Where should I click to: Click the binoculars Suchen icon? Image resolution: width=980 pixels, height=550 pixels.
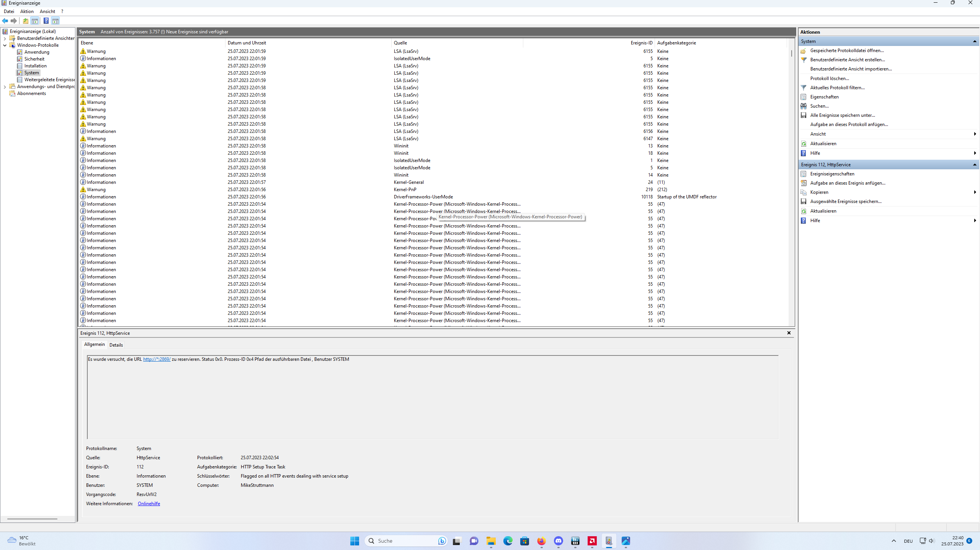tap(804, 106)
